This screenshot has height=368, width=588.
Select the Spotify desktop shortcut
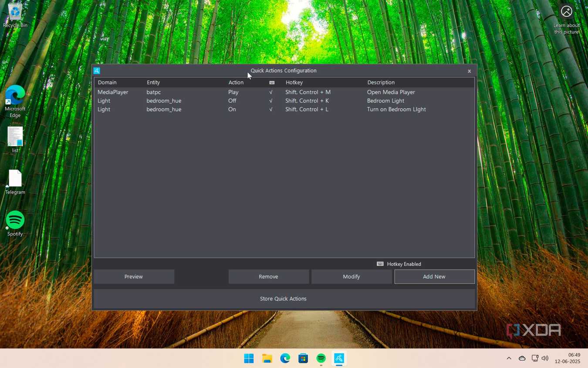pos(15,224)
